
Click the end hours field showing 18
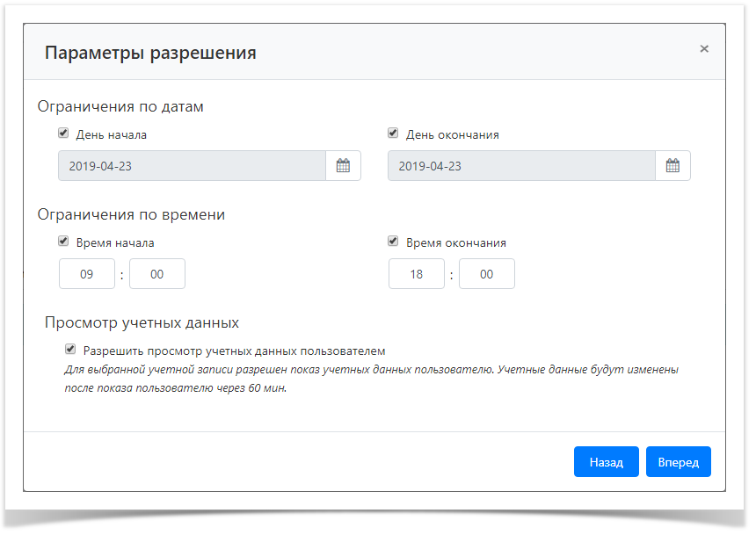point(417,273)
